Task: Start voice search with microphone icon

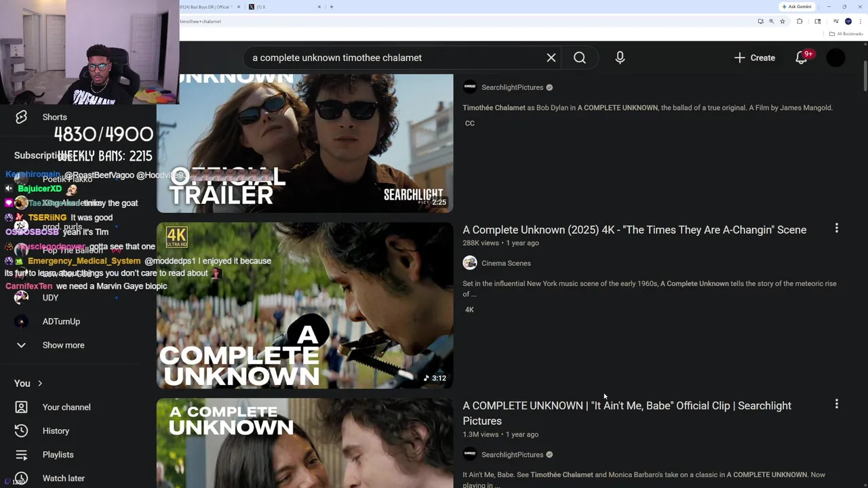Action: (x=620, y=58)
